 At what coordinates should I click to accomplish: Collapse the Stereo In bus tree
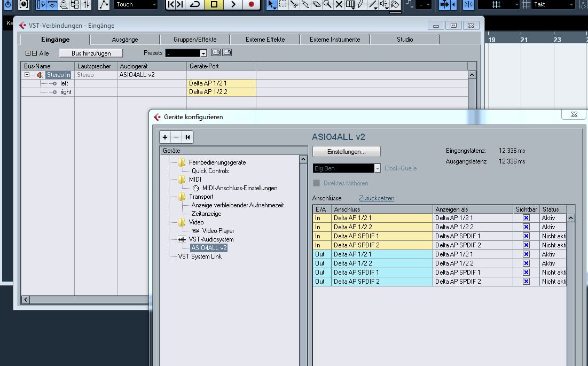[27, 75]
